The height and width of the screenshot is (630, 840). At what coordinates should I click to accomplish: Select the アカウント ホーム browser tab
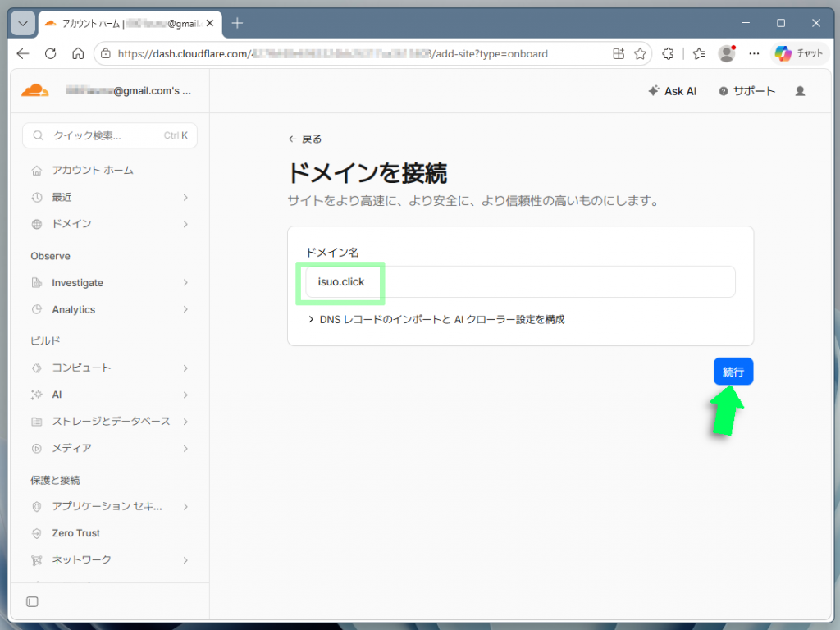130,24
